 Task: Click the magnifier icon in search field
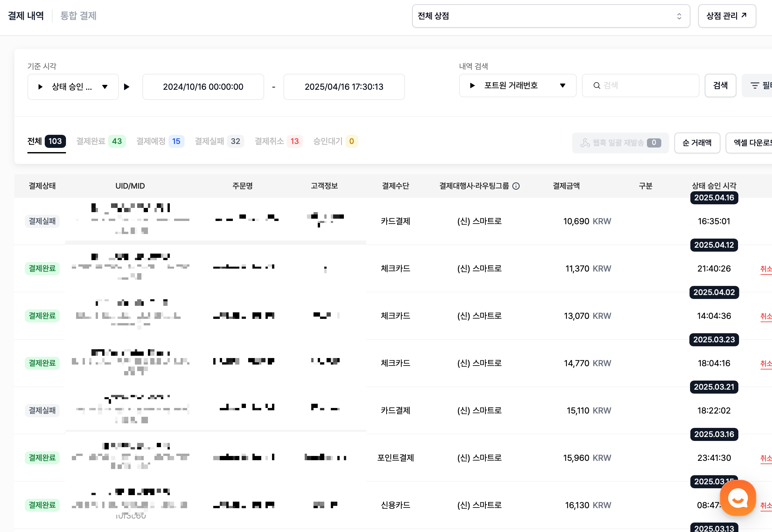pos(597,86)
